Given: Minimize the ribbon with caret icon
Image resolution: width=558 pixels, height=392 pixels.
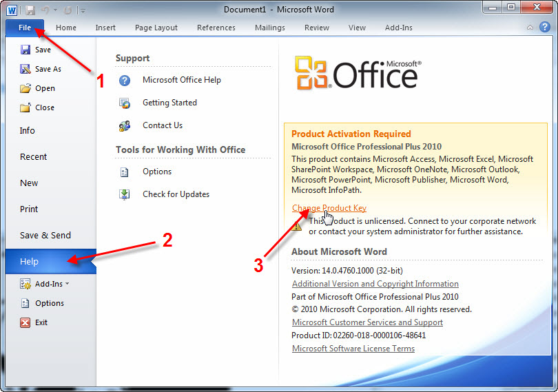Looking at the screenshot, I should (x=530, y=27).
